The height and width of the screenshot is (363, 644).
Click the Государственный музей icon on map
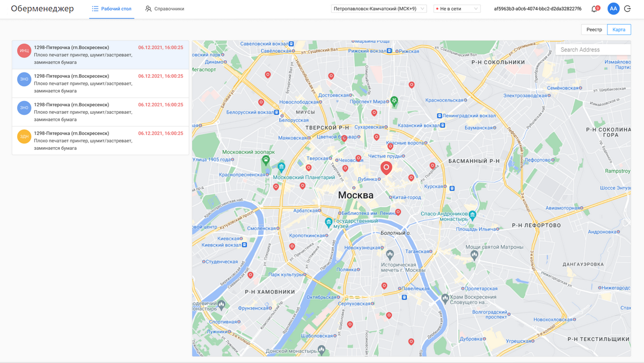[328, 222]
